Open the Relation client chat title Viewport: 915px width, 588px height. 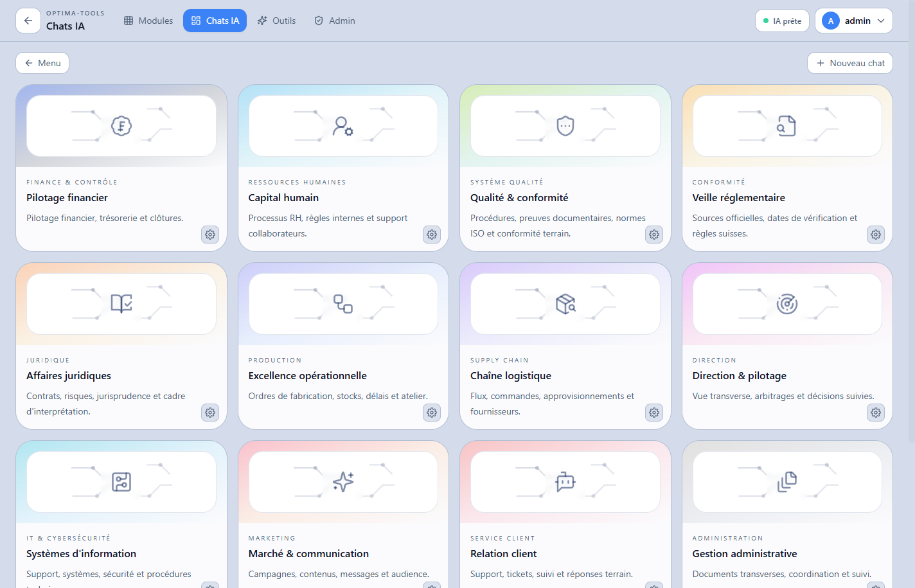pos(503,554)
